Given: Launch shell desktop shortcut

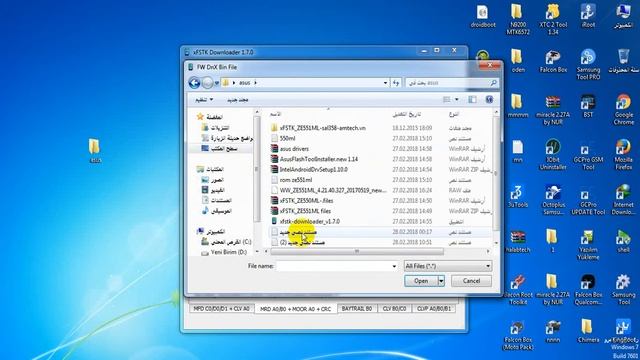Looking at the screenshot, I should click(x=623, y=241).
